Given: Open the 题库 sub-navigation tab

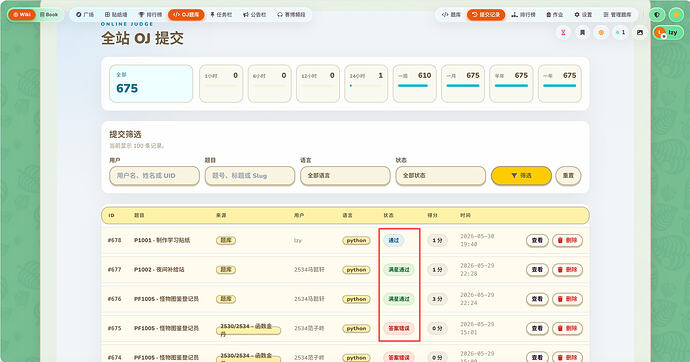Looking at the screenshot, I should pyautogui.click(x=451, y=15).
